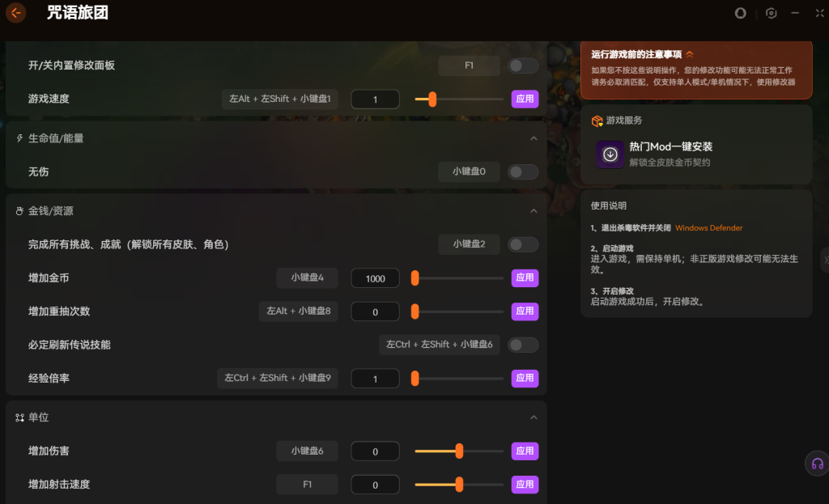Toggle the 无伤 invincibility switch
Screen dimensions: 829x504
(x=523, y=172)
